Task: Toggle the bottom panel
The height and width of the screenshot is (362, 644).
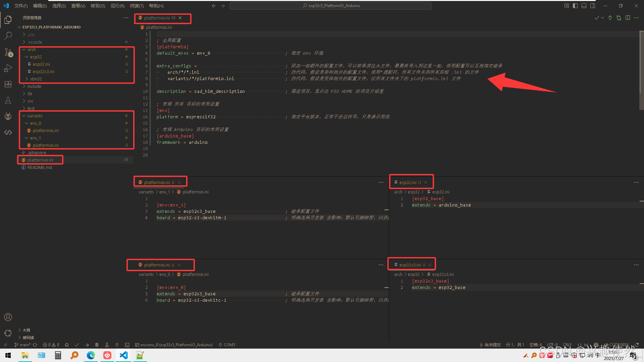Action: pos(584,6)
